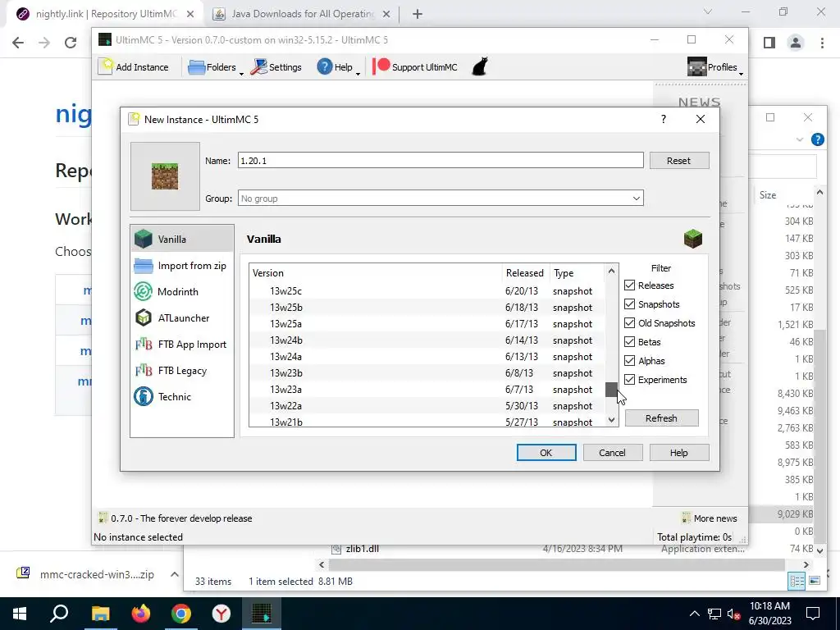Open the Chrome profile avatar
The image size is (840, 630).
pos(796,43)
